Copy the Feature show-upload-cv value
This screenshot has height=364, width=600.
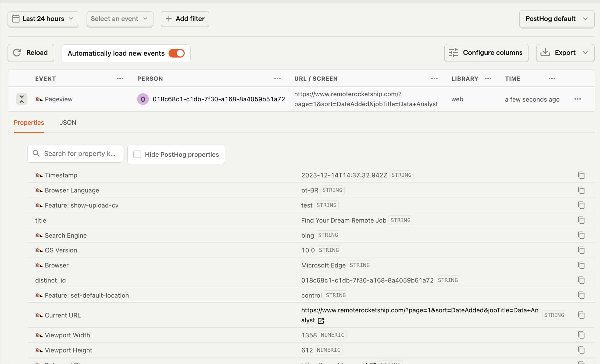click(581, 205)
